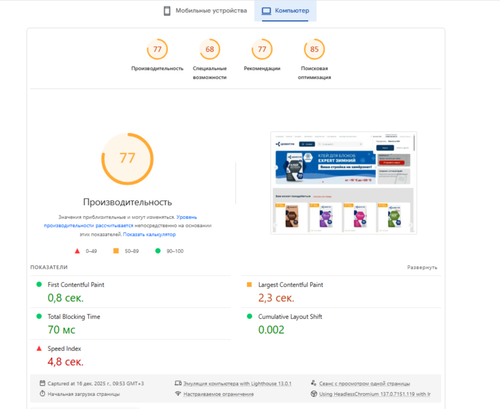Screen dimensions: 500x409
Task: Click the Speed Index metric label
Action: point(64,349)
